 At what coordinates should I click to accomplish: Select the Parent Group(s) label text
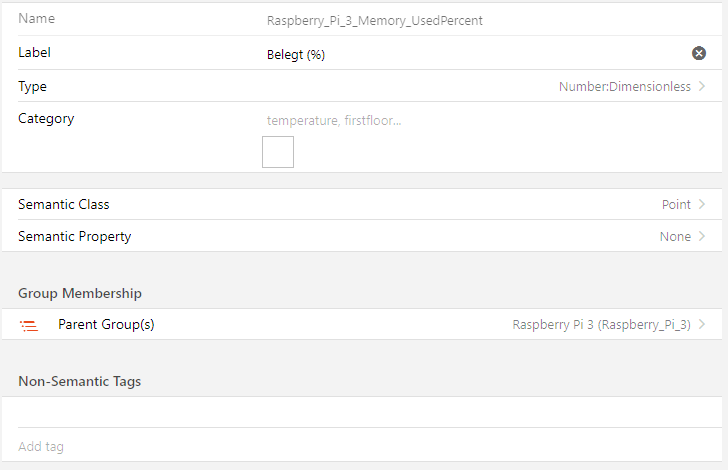(106, 325)
